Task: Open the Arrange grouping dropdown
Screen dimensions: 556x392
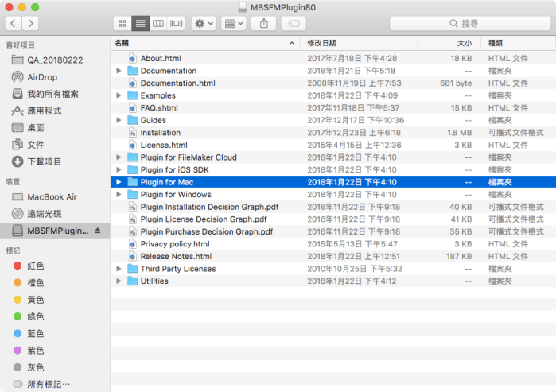Action: point(233,24)
